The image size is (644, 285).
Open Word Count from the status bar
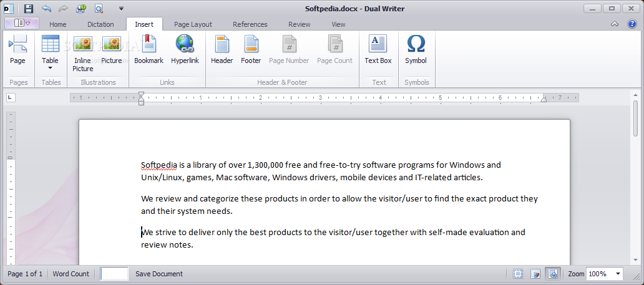(71, 274)
